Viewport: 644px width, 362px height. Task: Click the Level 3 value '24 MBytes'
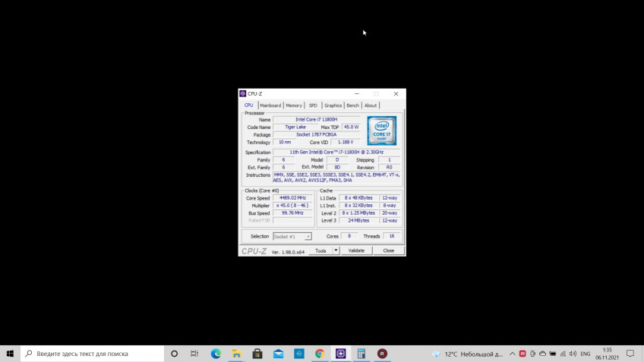pyautogui.click(x=358, y=220)
